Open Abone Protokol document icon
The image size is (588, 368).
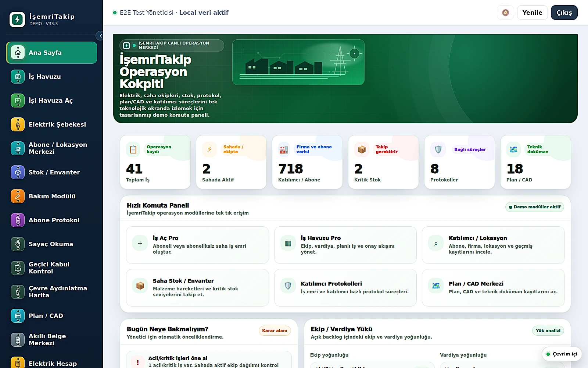(18, 220)
